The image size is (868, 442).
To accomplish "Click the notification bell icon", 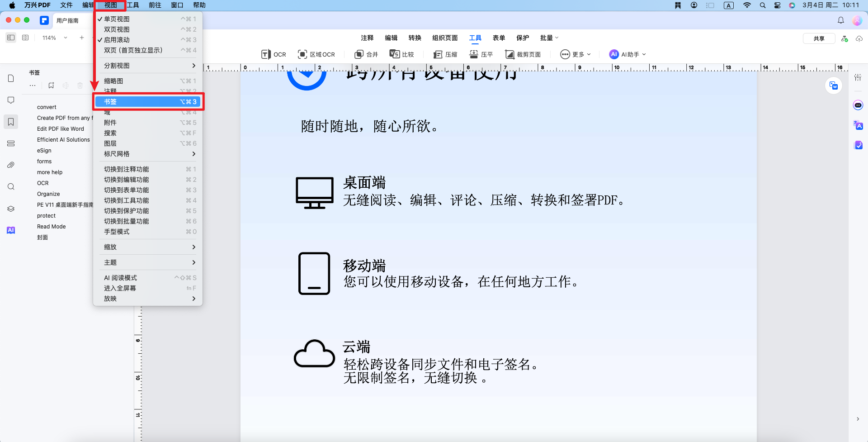I will 841,20.
